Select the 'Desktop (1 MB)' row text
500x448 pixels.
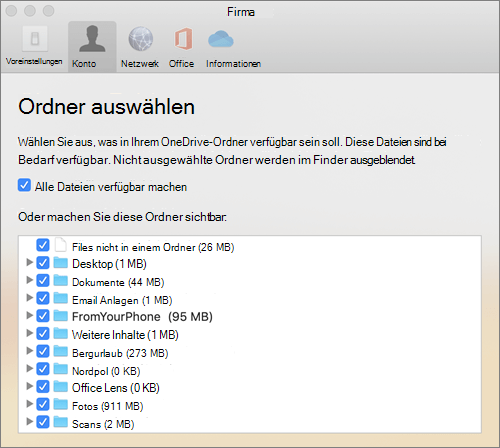pos(109,264)
